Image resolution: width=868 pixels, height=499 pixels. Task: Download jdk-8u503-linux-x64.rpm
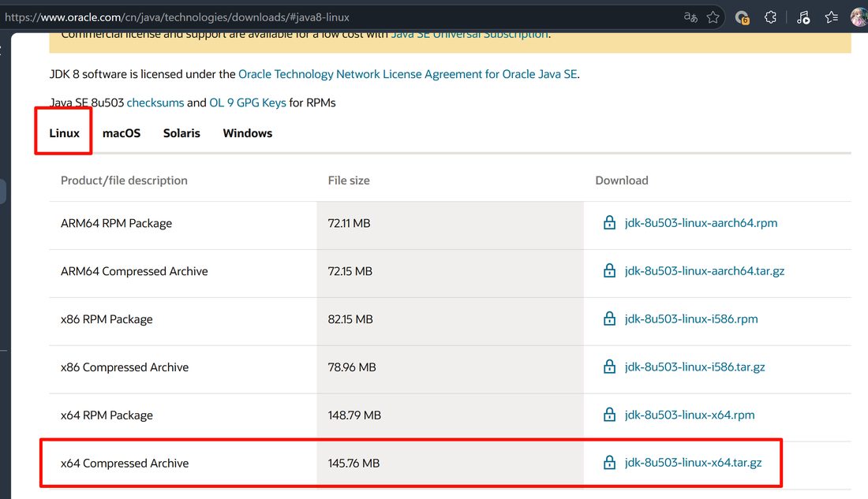689,415
